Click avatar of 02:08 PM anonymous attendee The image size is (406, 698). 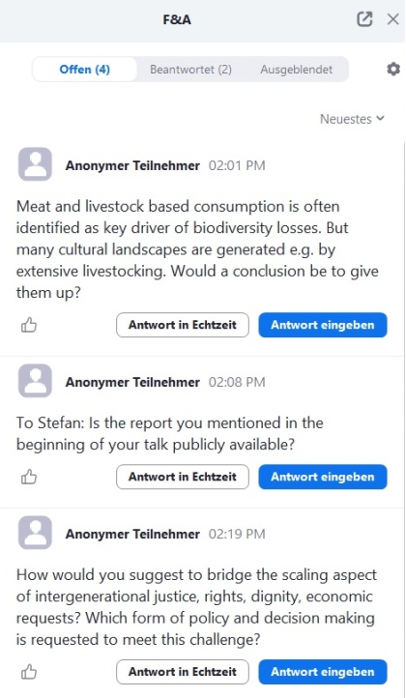35,381
